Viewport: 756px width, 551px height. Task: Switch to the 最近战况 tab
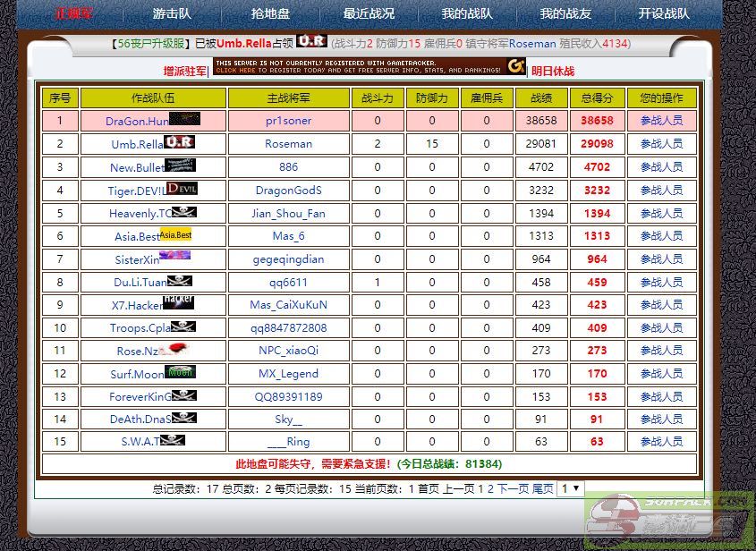pyautogui.click(x=369, y=13)
